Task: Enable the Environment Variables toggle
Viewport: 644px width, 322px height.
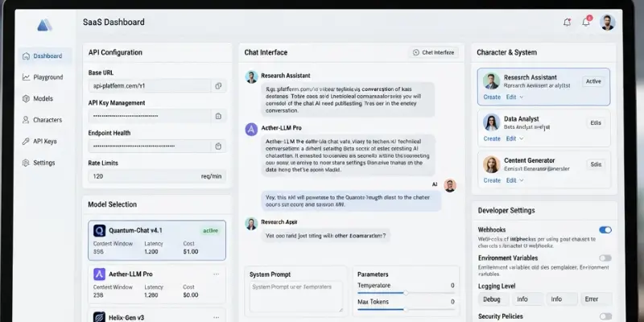Action: coord(605,258)
